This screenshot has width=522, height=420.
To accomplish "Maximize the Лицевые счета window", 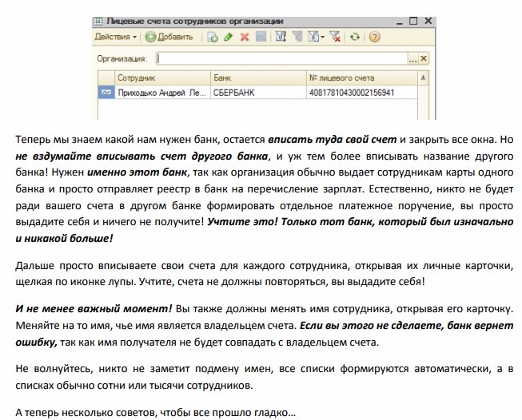I will coord(413,21).
